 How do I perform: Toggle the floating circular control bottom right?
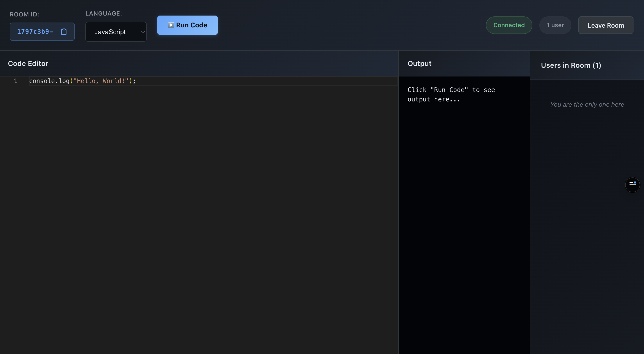coord(633,185)
